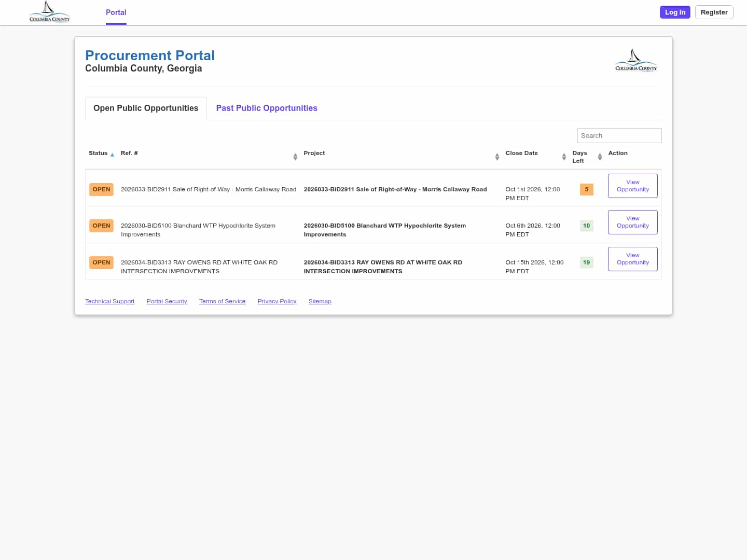Open the Portal nav item
The image size is (747, 560).
[116, 12]
